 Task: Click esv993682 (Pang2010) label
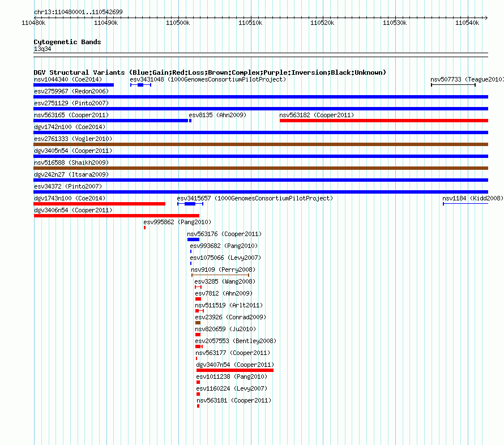click(x=224, y=246)
